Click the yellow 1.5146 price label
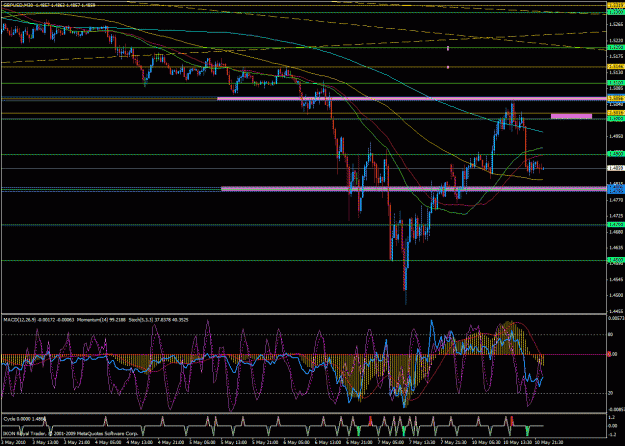This screenshot has width=625, height=446. pyautogui.click(x=615, y=67)
